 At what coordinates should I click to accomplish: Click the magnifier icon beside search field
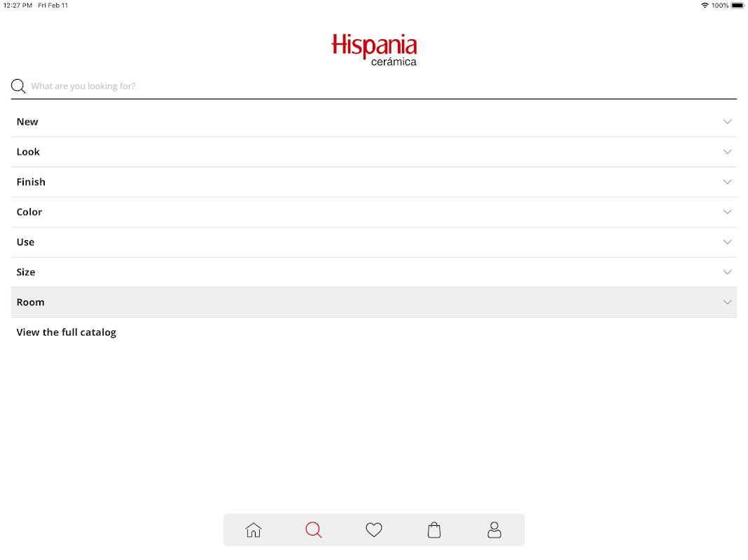coord(18,86)
